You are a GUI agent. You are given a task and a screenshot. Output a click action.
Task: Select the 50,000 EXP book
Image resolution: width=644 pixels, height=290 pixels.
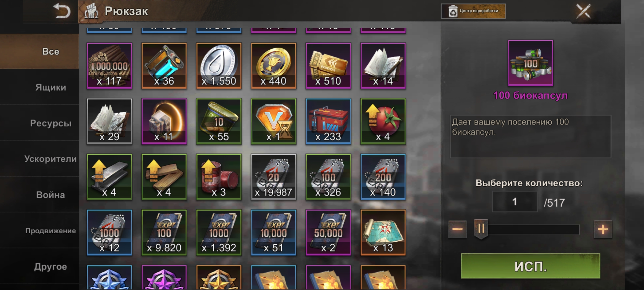point(328,233)
